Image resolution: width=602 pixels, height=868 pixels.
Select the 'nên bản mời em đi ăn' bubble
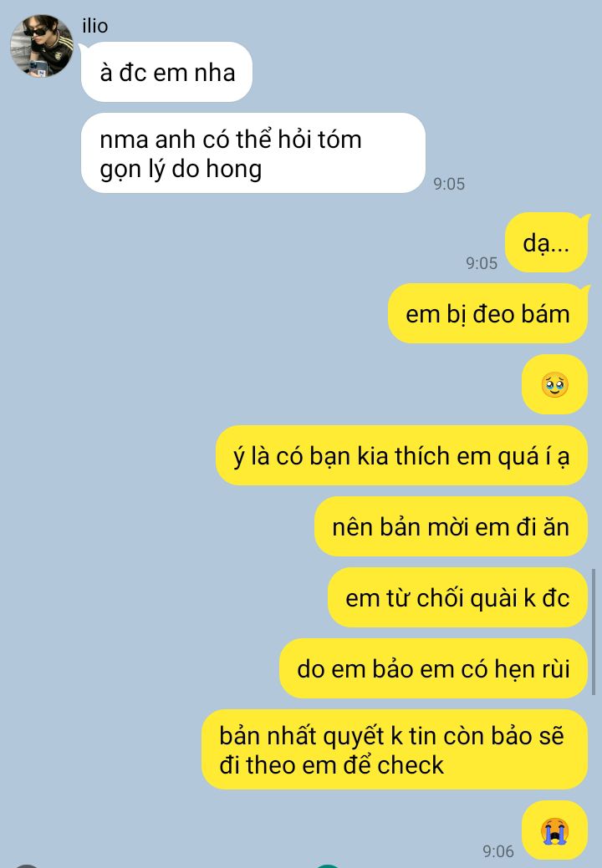(451, 526)
